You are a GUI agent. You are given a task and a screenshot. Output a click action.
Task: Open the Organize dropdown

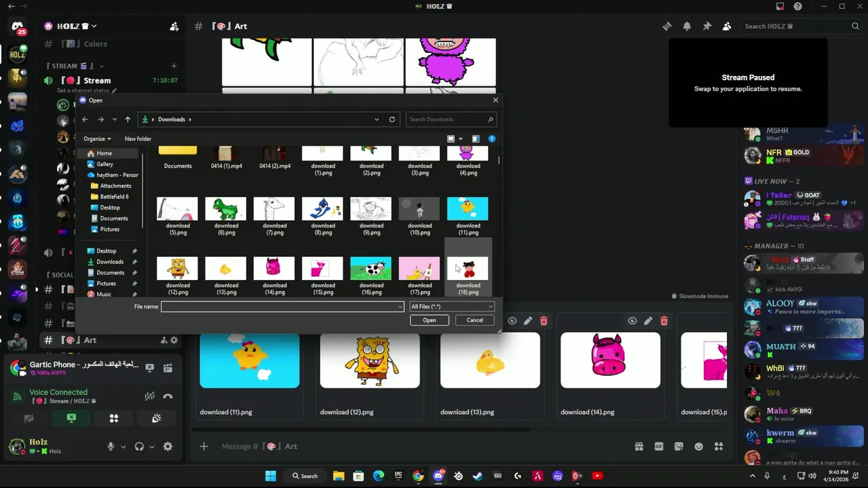pyautogui.click(x=97, y=139)
